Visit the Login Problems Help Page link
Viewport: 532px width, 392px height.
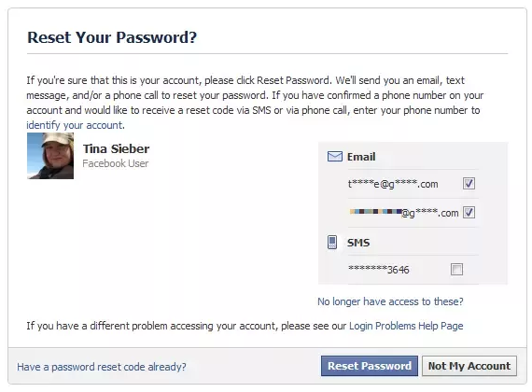click(406, 326)
